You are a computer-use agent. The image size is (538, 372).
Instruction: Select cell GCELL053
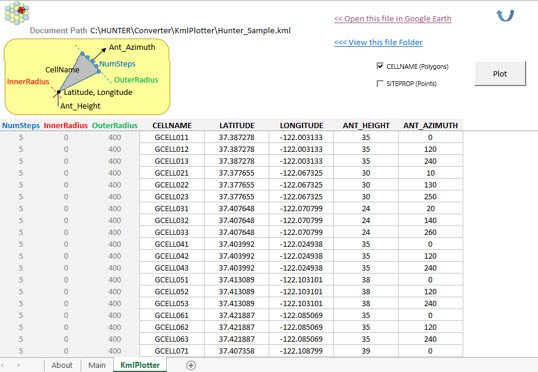click(x=172, y=304)
